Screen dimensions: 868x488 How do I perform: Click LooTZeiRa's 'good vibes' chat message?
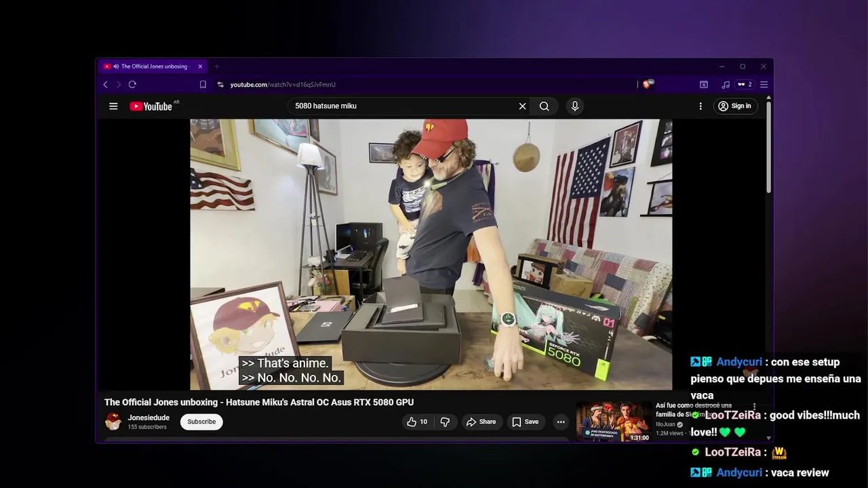coord(775,423)
